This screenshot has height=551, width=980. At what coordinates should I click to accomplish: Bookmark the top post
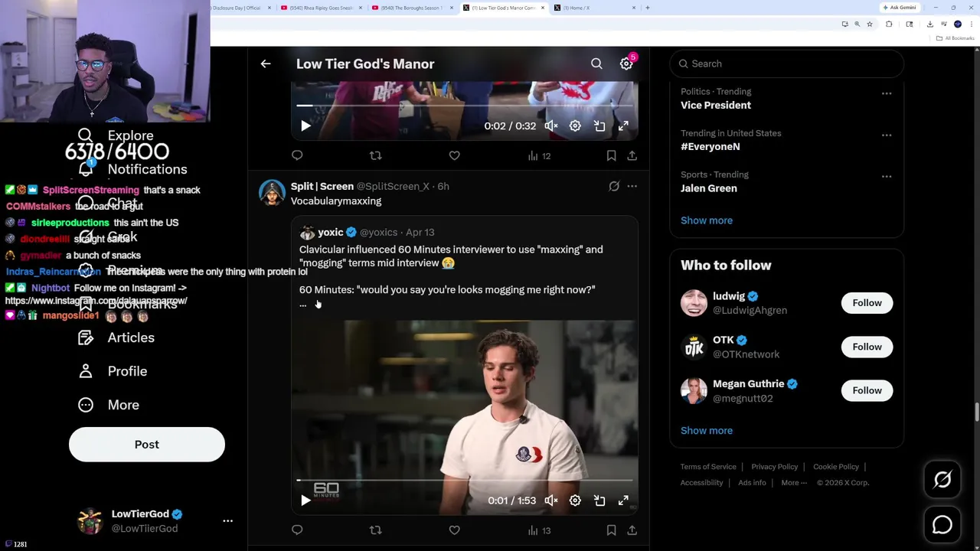611,155
